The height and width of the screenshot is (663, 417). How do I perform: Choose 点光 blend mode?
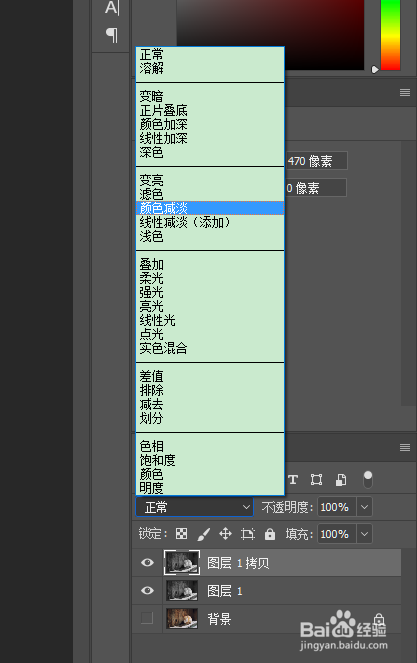coord(210,334)
